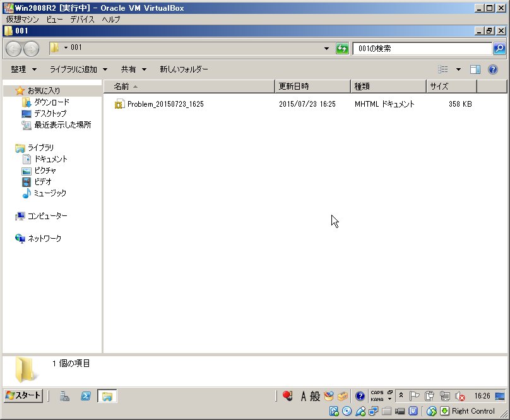This screenshot has width=510, height=420.
Task: Click the hard disk activity icon in VirtualBox status bar
Action: pyautogui.click(x=335, y=411)
